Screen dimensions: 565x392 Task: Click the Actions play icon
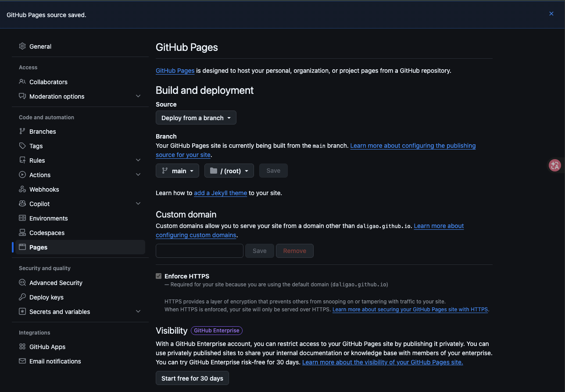pos(22,175)
